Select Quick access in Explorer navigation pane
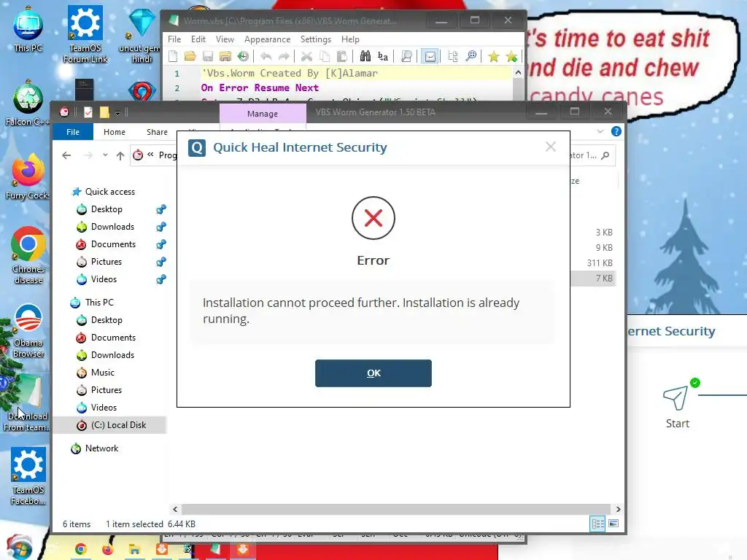This screenshot has height=560, width=747. click(x=109, y=192)
